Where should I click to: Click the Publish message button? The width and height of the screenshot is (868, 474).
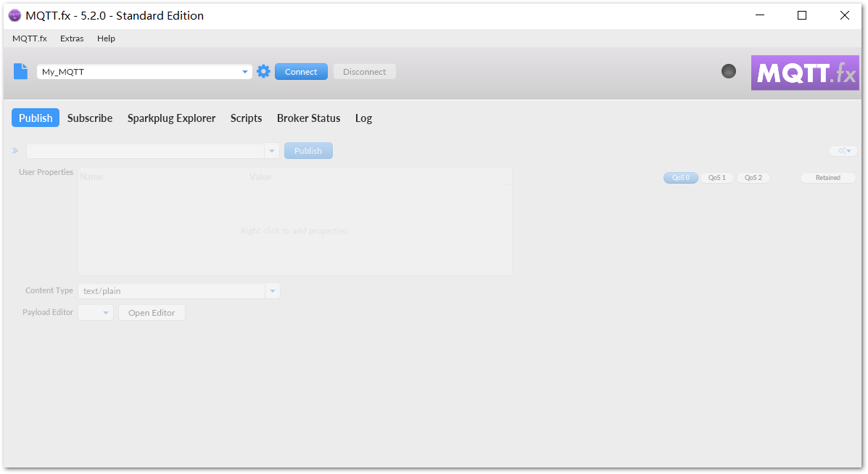[x=308, y=151]
